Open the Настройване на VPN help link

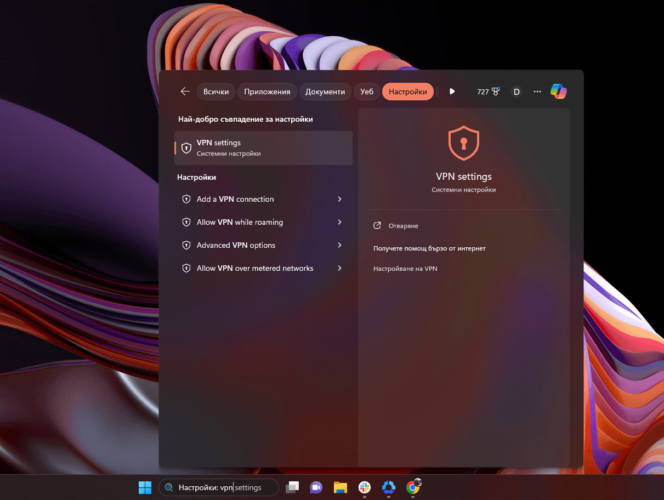pyautogui.click(x=405, y=268)
